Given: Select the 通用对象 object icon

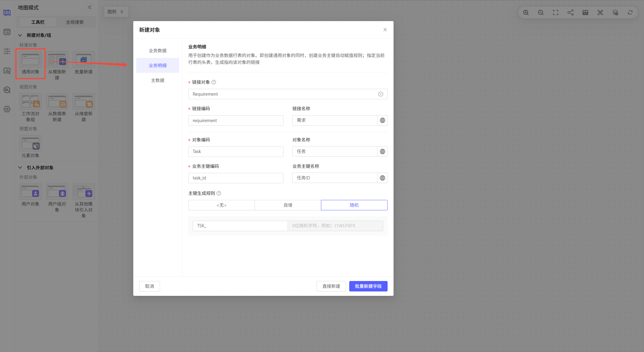Looking at the screenshot, I should [x=30, y=59].
